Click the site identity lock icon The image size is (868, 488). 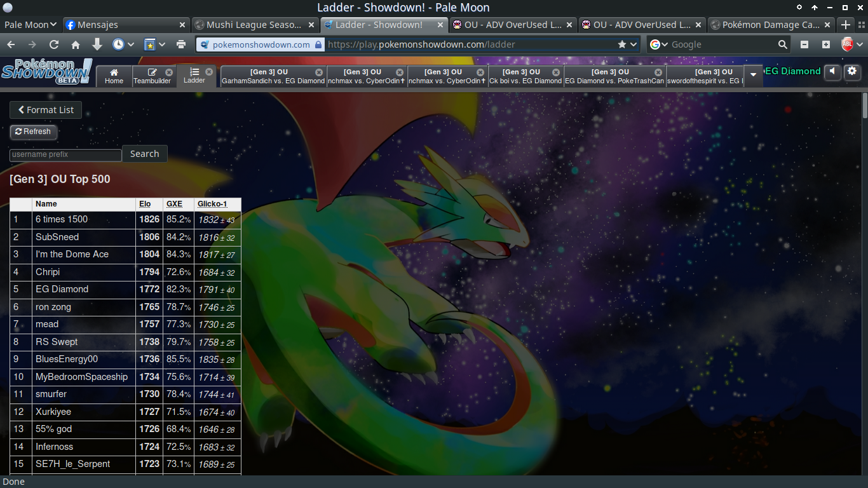318,44
